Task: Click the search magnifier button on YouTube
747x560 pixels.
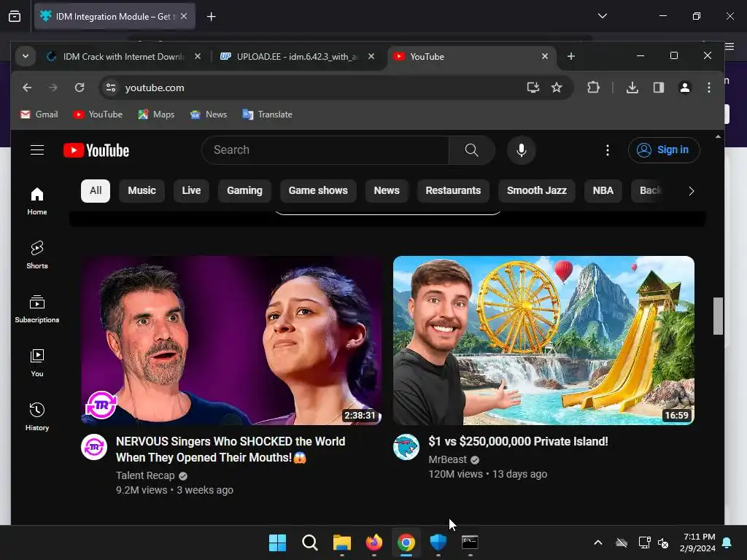Action: tap(472, 150)
